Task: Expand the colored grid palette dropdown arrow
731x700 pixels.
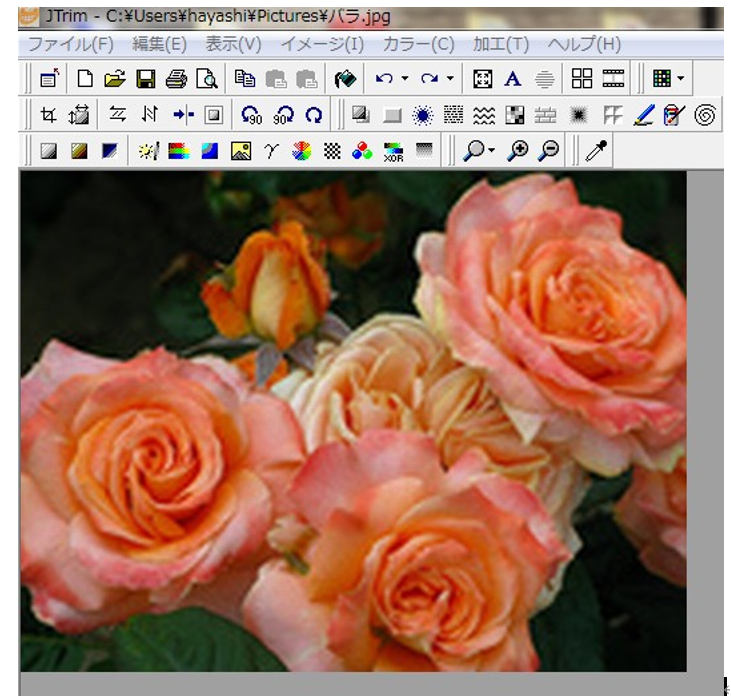Action: 681,78
